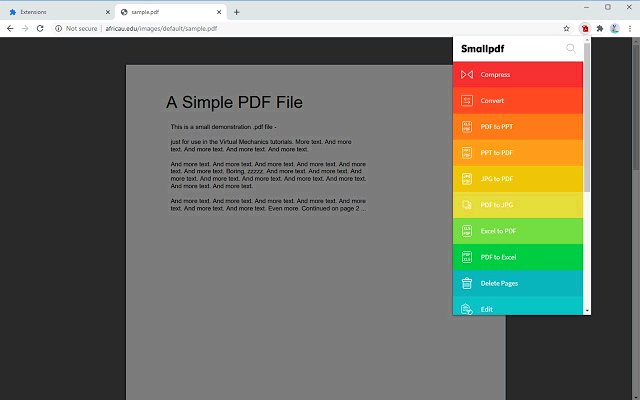
Task: Choose the PDF to JPG label
Action: click(497, 205)
